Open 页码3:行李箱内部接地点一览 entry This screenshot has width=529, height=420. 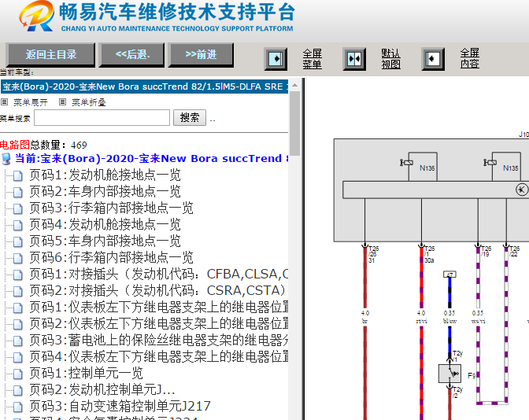(111, 208)
